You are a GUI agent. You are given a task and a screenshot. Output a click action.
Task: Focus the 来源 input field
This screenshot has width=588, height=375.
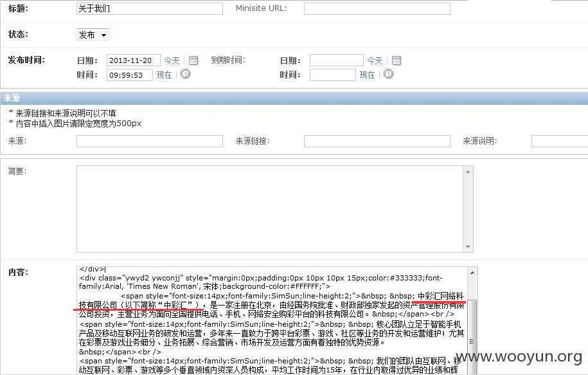tap(150, 141)
